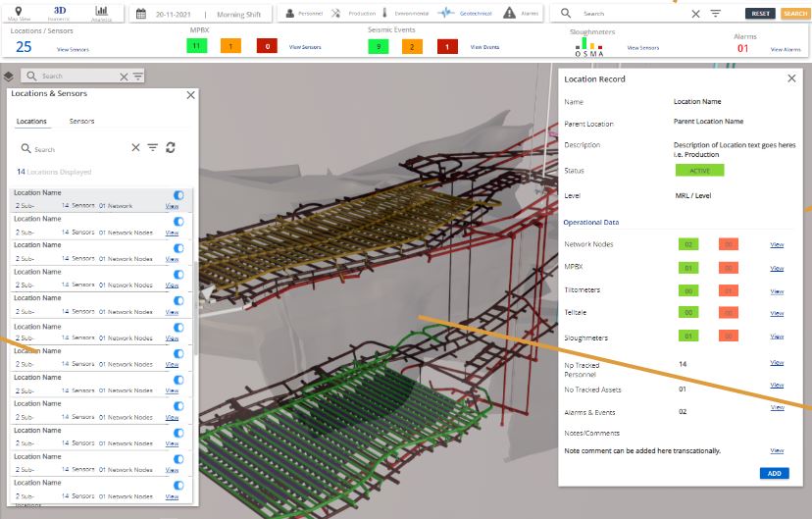Click the Alarms count 01

743,48
